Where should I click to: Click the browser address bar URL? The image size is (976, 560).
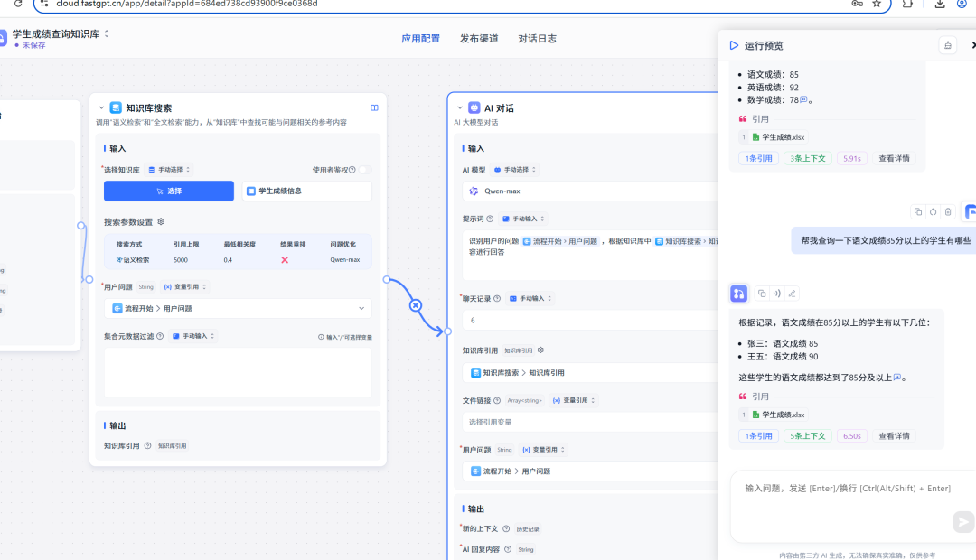(x=187, y=4)
